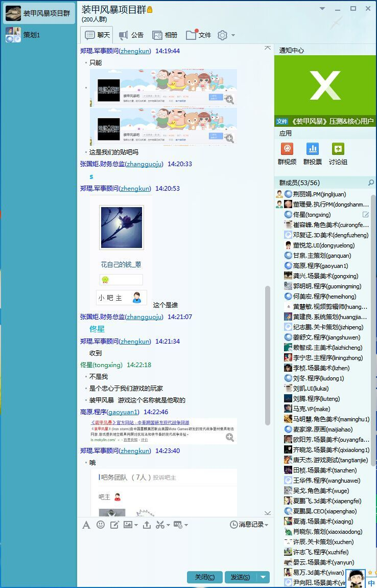Click into the message input area
Viewport: 377px width, 588px height.
175,550
